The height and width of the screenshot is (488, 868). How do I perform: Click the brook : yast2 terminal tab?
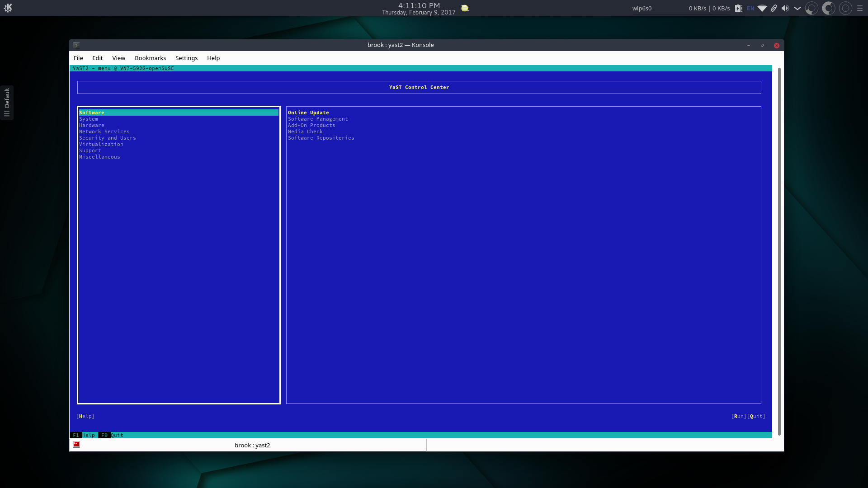coord(248,445)
